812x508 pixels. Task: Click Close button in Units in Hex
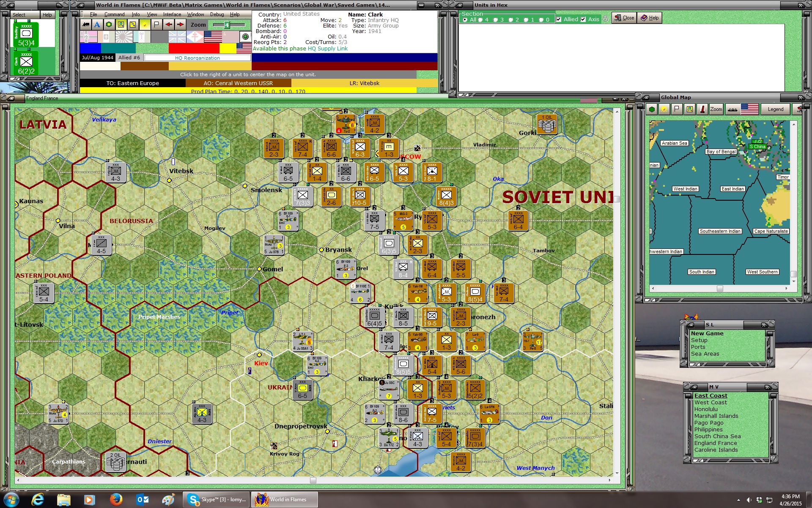tap(624, 18)
